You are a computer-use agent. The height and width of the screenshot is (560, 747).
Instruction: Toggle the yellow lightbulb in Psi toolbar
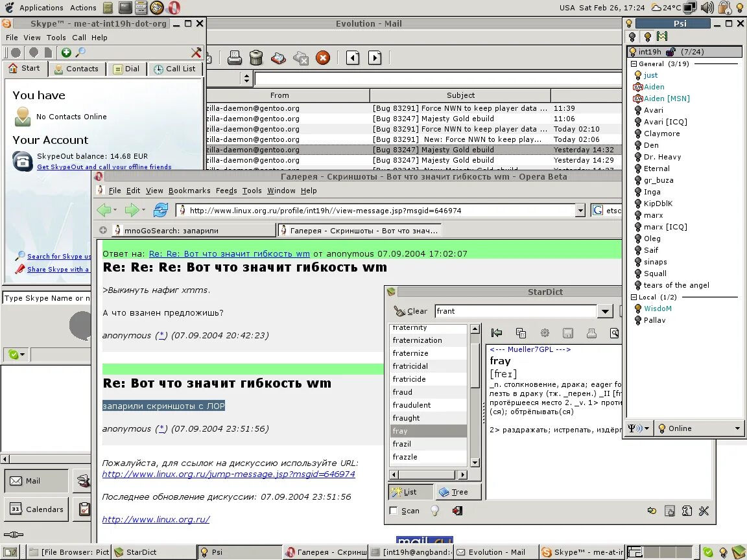click(647, 36)
